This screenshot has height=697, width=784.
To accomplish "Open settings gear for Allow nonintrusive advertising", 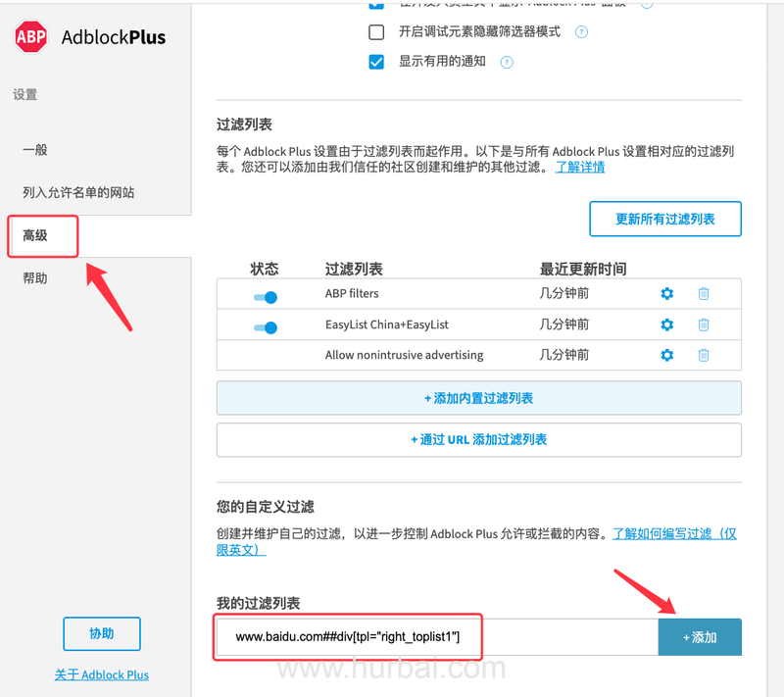I will 667,355.
